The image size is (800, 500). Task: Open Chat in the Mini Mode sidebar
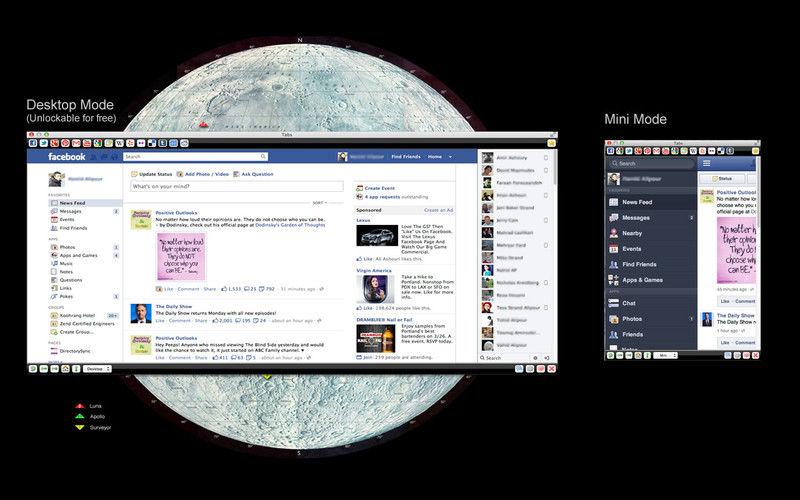coord(629,303)
